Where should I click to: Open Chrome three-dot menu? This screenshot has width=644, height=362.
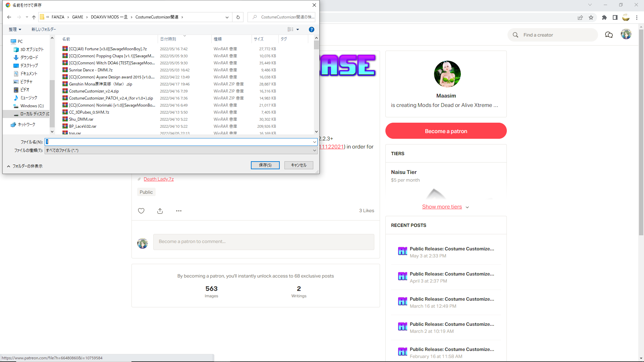(637, 17)
